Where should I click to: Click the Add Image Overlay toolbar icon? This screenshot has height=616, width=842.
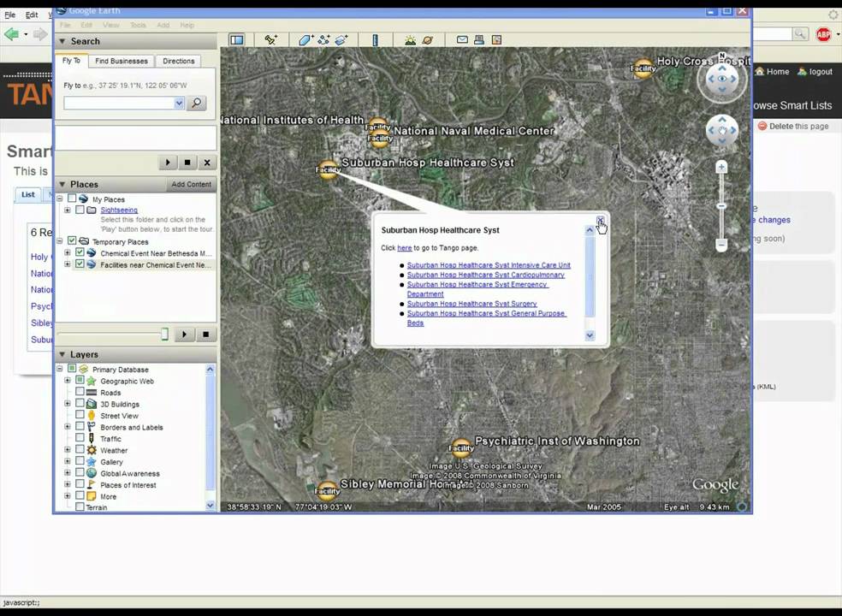[x=341, y=39]
